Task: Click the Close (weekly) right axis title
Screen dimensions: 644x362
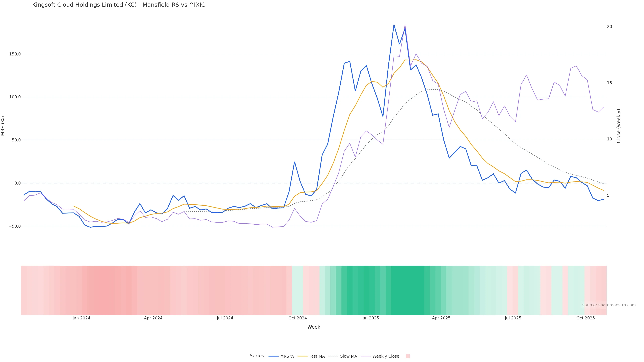Action: click(619, 126)
